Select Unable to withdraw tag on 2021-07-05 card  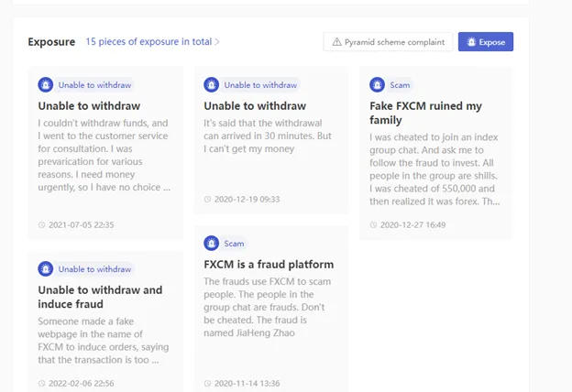94,85
